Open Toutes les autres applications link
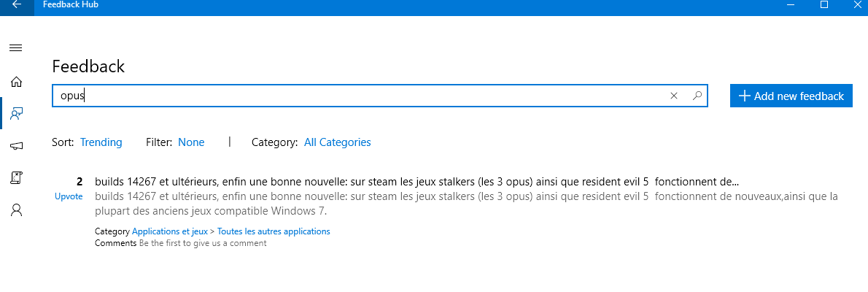The image size is (868, 292). coord(274,231)
